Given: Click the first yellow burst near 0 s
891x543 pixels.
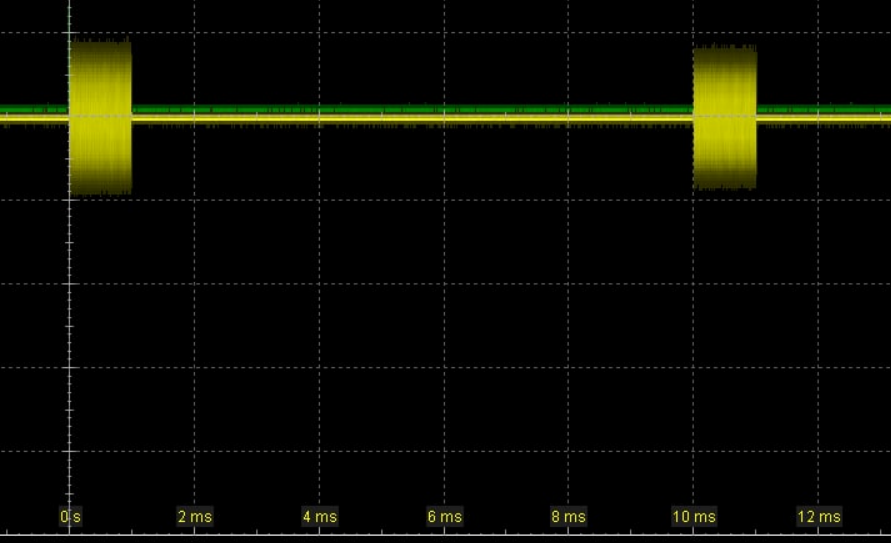Looking at the screenshot, I should point(100,150).
